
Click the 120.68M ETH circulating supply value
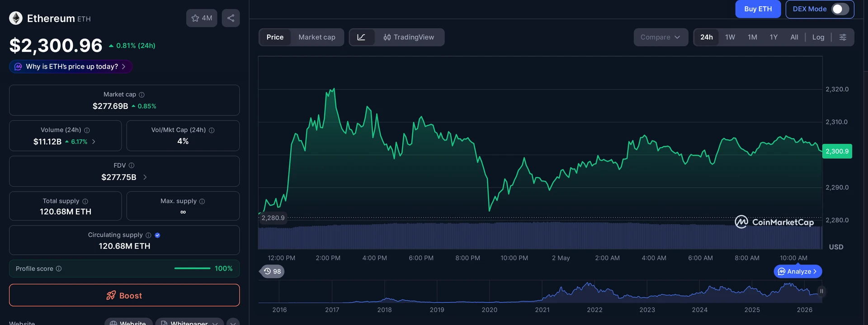pyautogui.click(x=124, y=246)
